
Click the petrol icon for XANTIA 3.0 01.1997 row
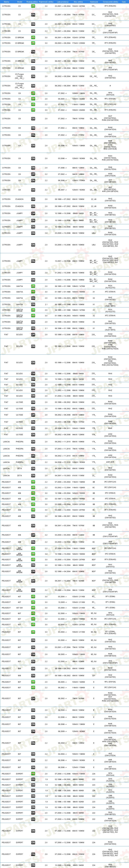pyautogui.click(x=33, y=292)
